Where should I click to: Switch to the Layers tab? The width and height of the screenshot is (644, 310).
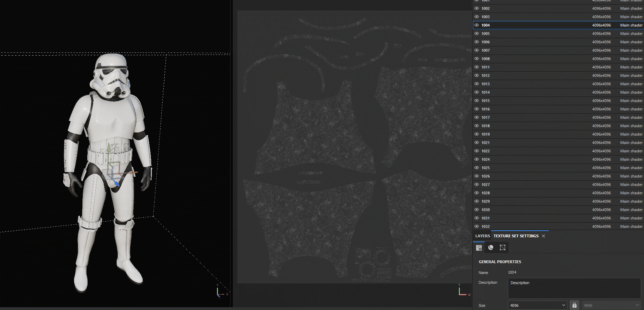(482, 236)
